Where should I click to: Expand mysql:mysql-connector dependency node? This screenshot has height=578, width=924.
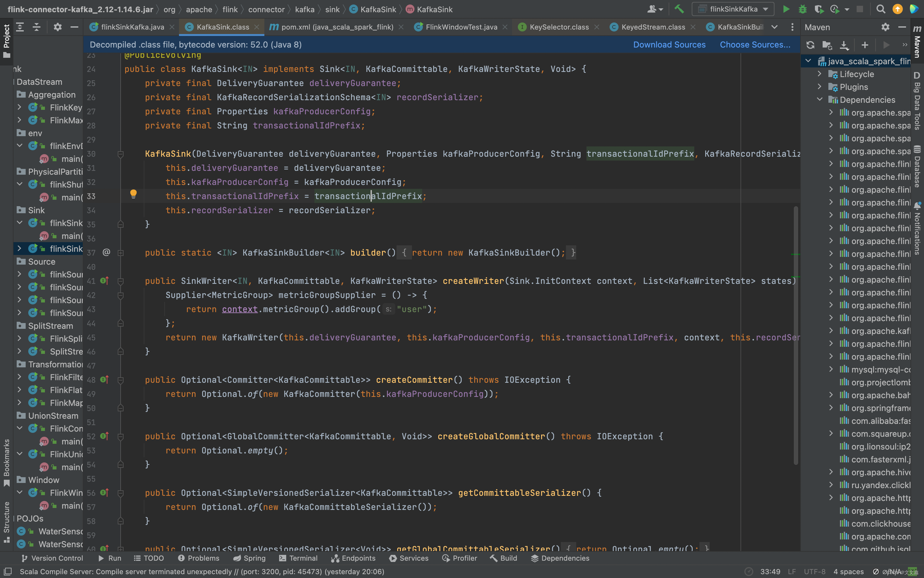831,369
